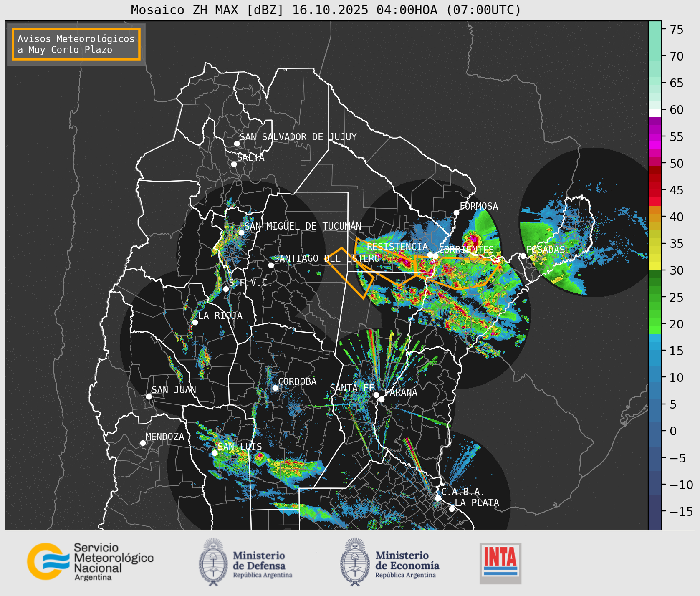
Task: Click the blue 10 dBZ colorbar band
Action: [655, 374]
